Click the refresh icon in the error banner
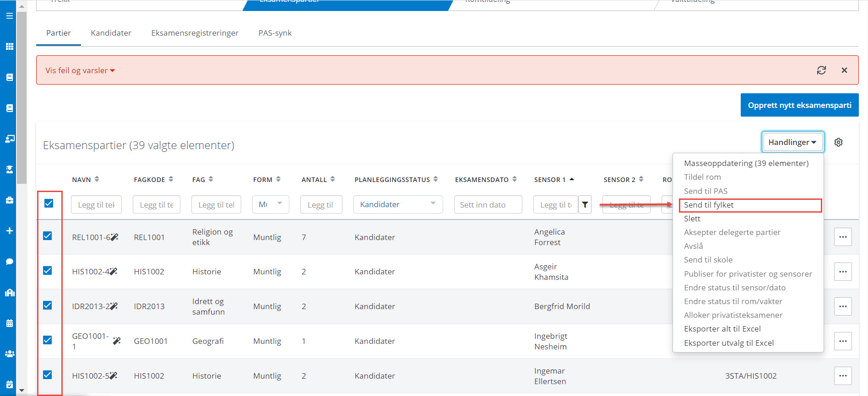The width and height of the screenshot is (868, 396). pos(821,70)
